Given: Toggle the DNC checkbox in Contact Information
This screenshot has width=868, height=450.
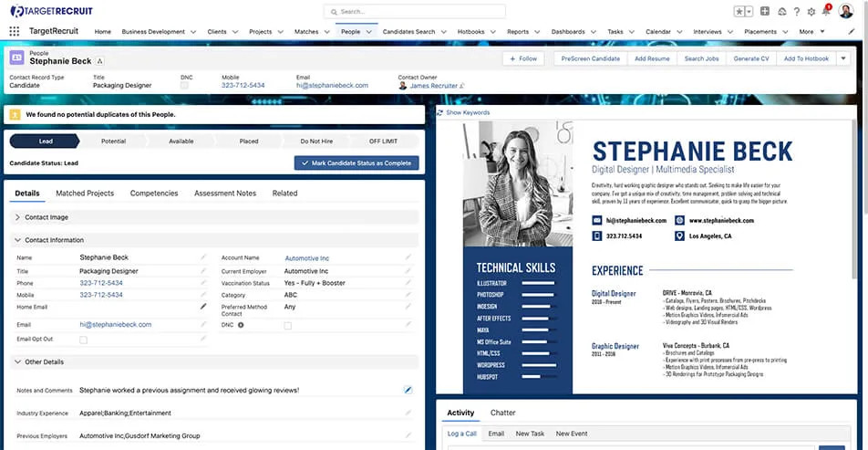Looking at the screenshot, I should click(288, 325).
